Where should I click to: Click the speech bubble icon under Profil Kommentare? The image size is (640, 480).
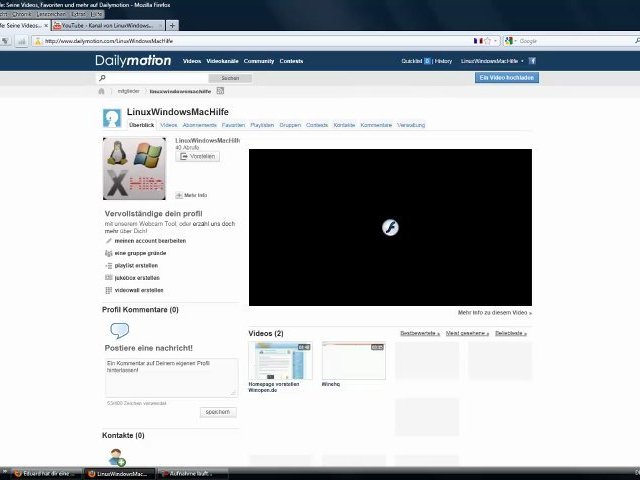coord(119,331)
